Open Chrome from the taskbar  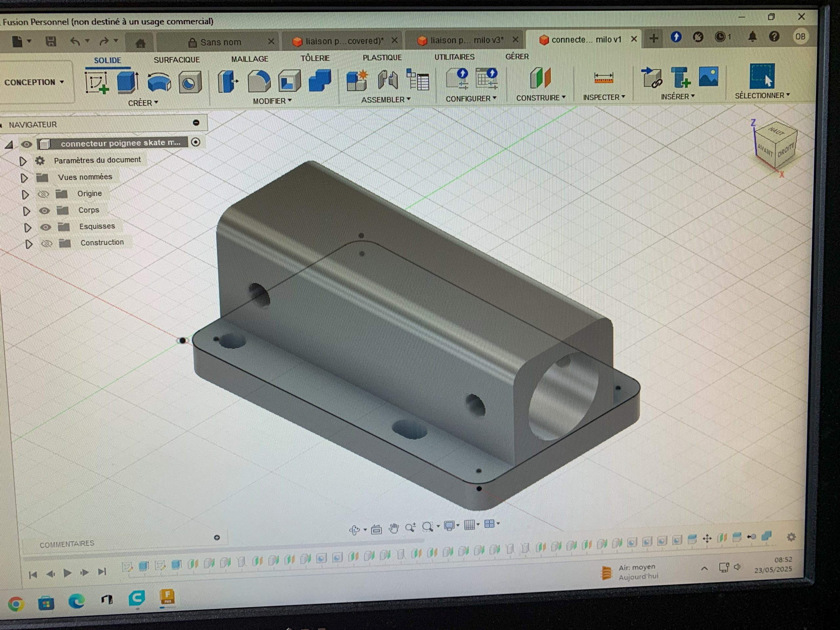pos(16,604)
